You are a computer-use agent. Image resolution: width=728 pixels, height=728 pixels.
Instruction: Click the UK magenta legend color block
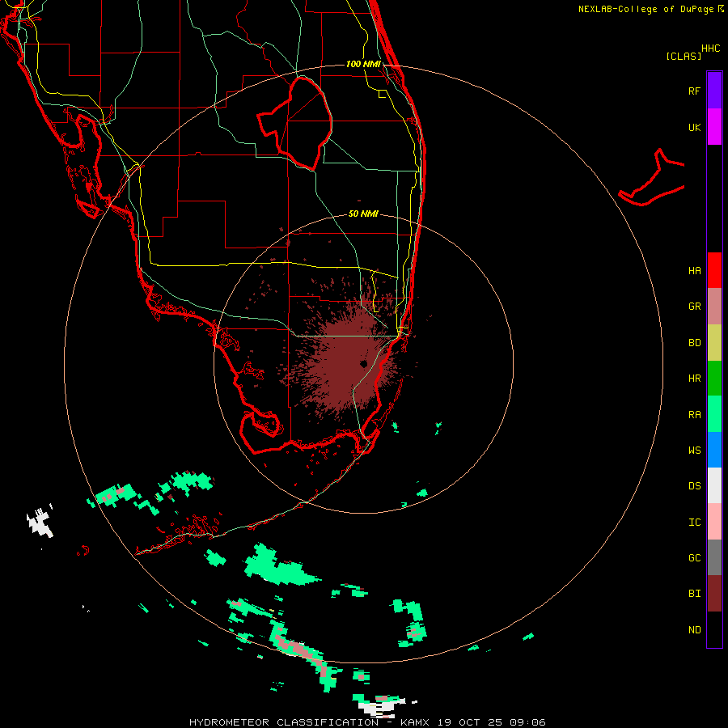click(714, 127)
